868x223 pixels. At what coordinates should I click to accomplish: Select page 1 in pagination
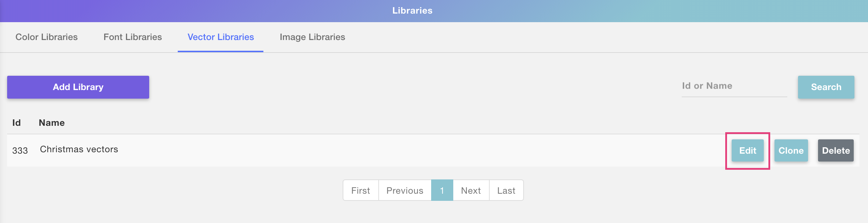click(x=442, y=190)
